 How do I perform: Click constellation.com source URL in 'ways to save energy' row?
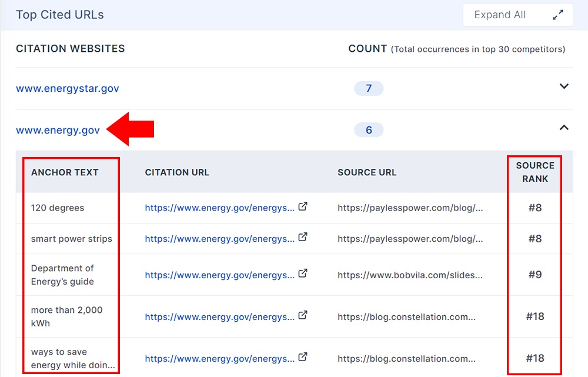click(406, 359)
